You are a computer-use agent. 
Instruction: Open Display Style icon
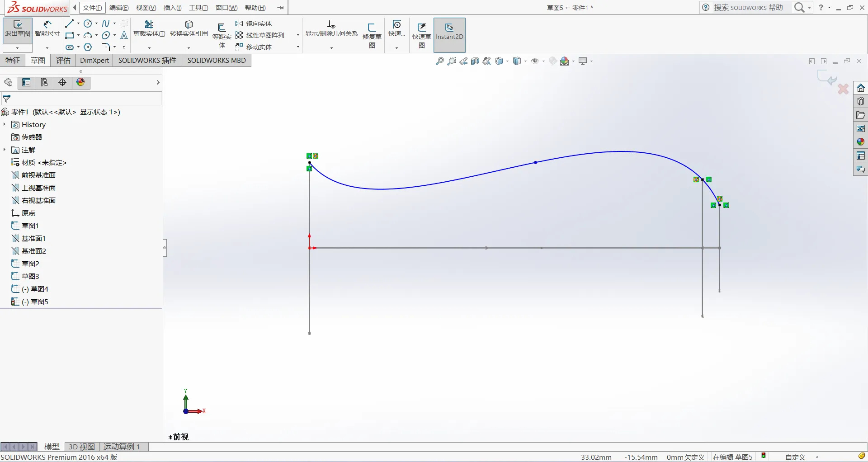point(517,61)
